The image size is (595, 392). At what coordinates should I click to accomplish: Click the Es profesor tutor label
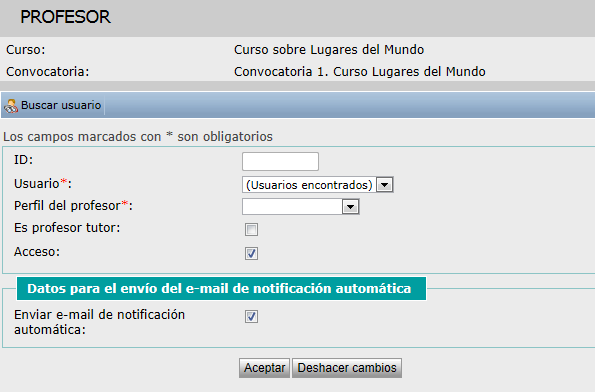coord(67,228)
